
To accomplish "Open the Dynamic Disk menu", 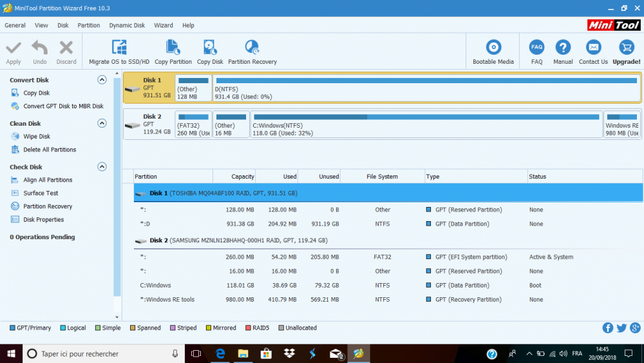I will pyautogui.click(x=127, y=26).
